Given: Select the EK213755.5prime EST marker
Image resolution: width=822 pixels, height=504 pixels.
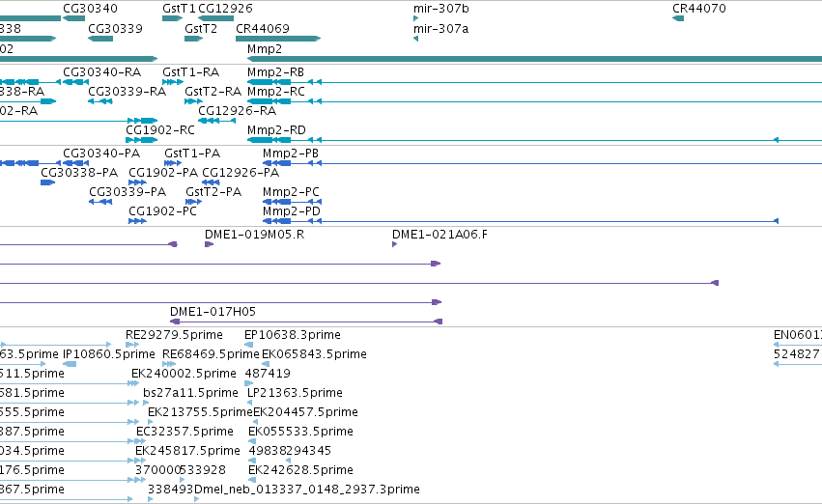Looking at the screenshot, I should 151,422.
